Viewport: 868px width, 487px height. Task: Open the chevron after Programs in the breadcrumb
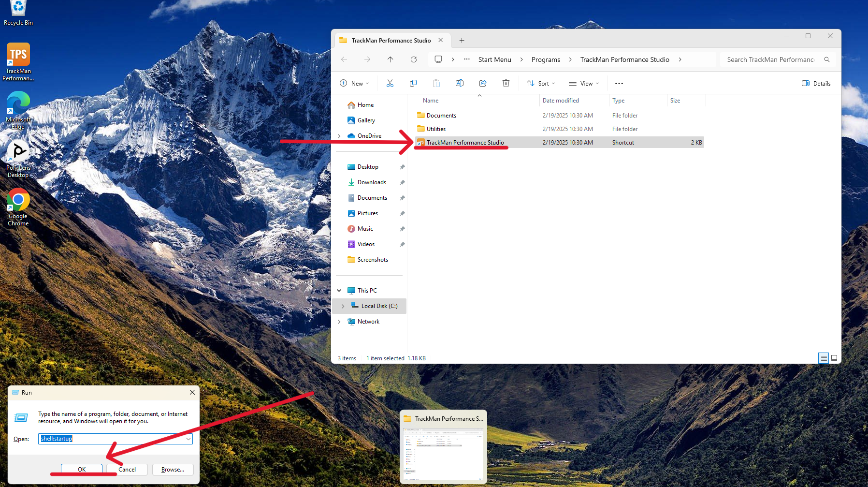click(570, 59)
